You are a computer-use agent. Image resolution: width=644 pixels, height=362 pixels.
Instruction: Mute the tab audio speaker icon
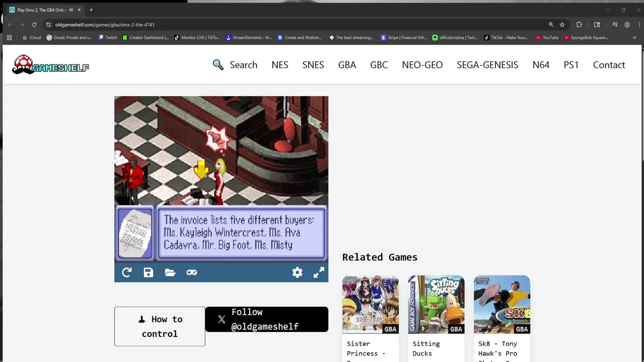click(x=71, y=10)
